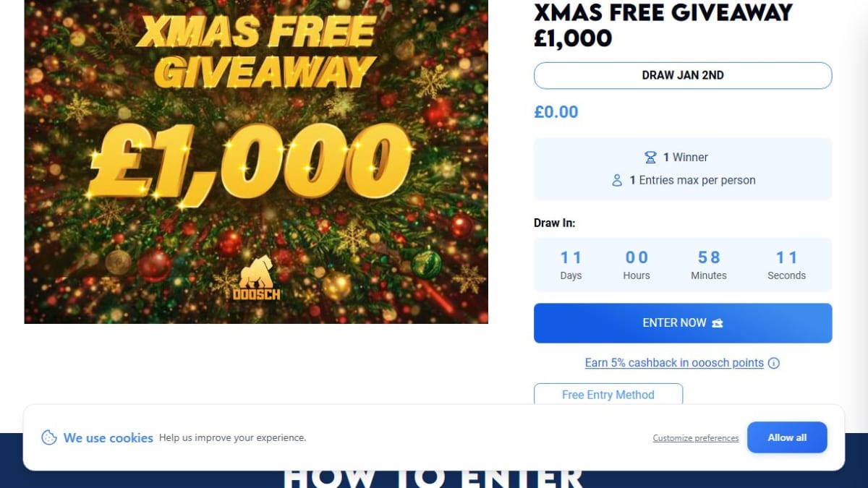Click the Days countdown value
The image size is (868, 488).
[x=571, y=257]
